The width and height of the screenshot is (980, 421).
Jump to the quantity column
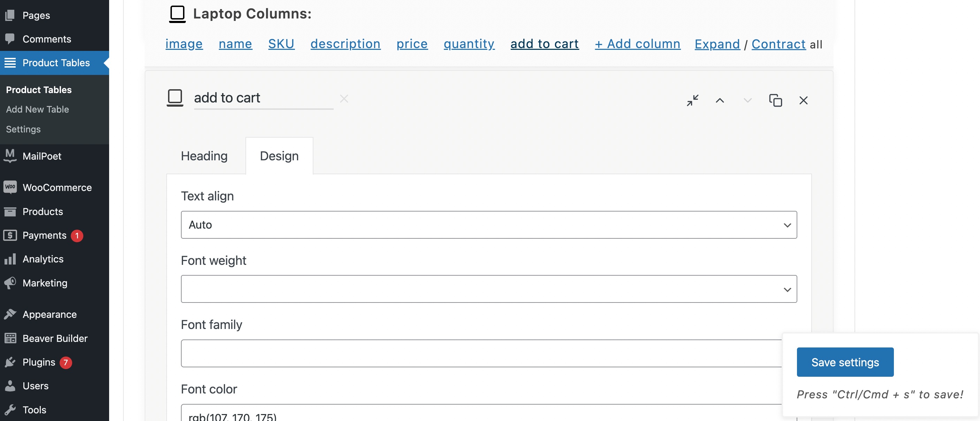coord(469,44)
